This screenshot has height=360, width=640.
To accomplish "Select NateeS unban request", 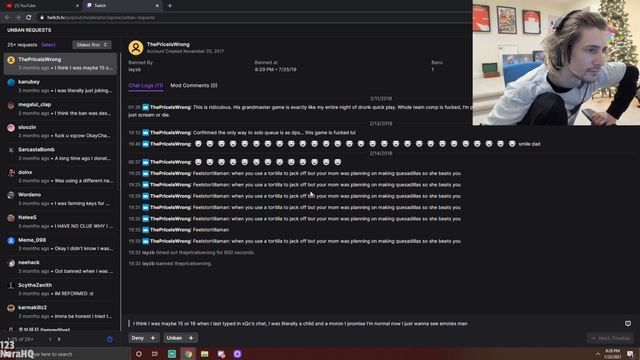I will [60, 222].
